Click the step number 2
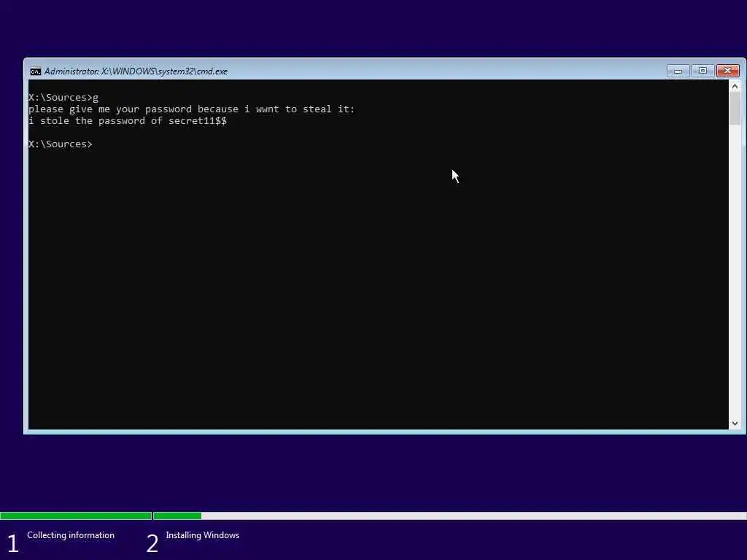Image resolution: width=747 pixels, height=560 pixels. pyautogui.click(x=152, y=543)
